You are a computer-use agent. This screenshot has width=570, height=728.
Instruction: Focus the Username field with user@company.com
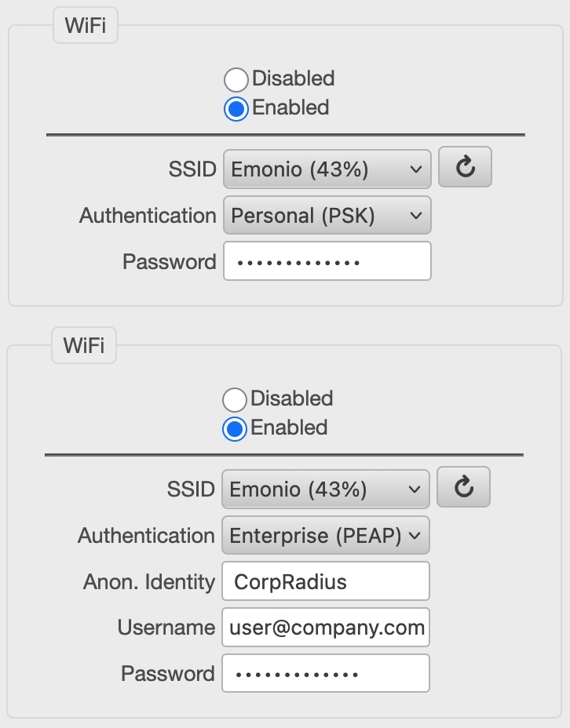click(325, 628)
